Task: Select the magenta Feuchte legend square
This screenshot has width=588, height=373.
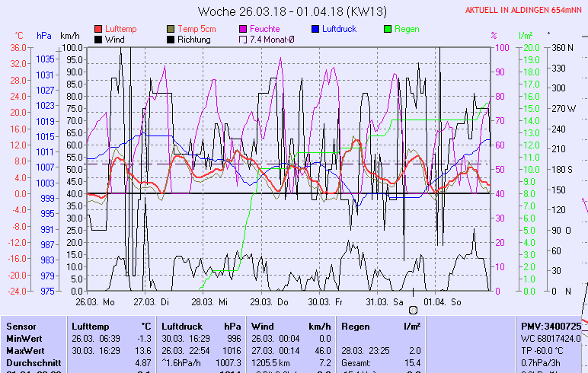Action: coord(244,29)
